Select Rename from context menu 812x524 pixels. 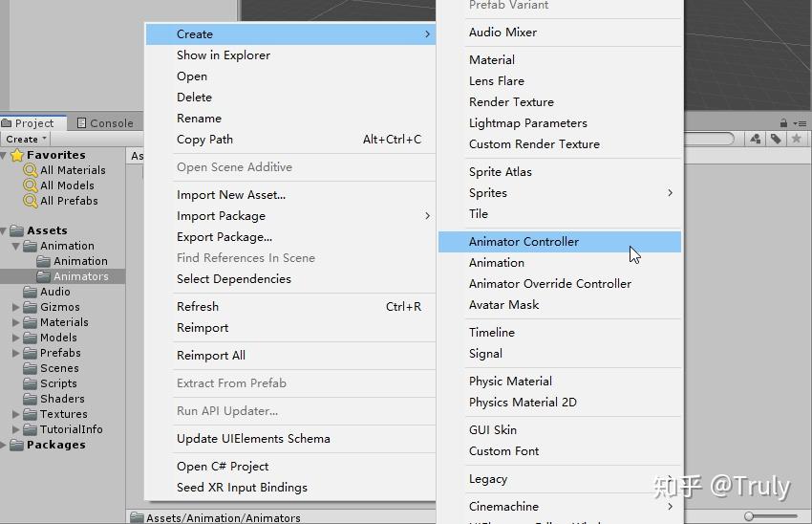290,119
